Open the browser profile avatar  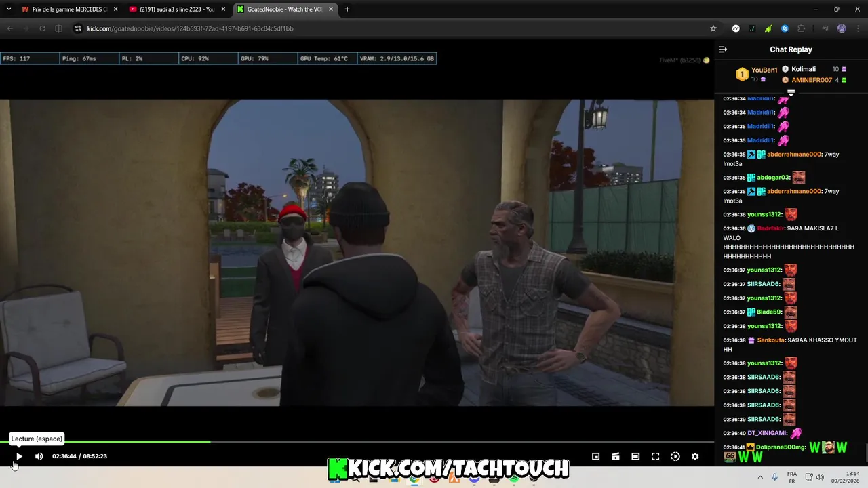842,28
